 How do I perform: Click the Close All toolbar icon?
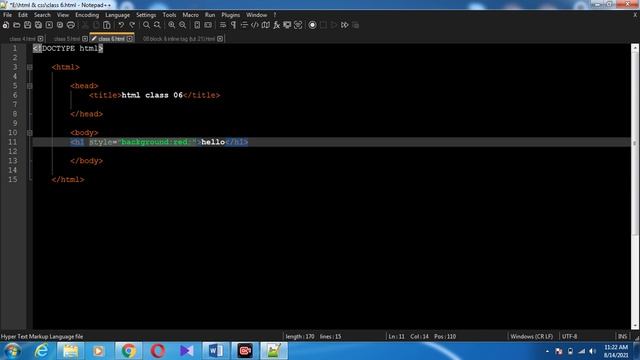pyautogui.click(x=60, y=25)
